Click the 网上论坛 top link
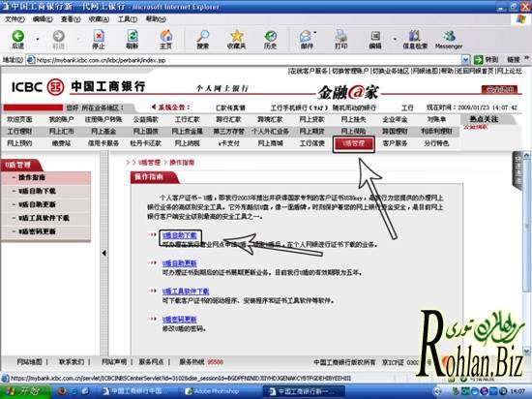Viewport: 532px width, 399px height. point(509,71)
